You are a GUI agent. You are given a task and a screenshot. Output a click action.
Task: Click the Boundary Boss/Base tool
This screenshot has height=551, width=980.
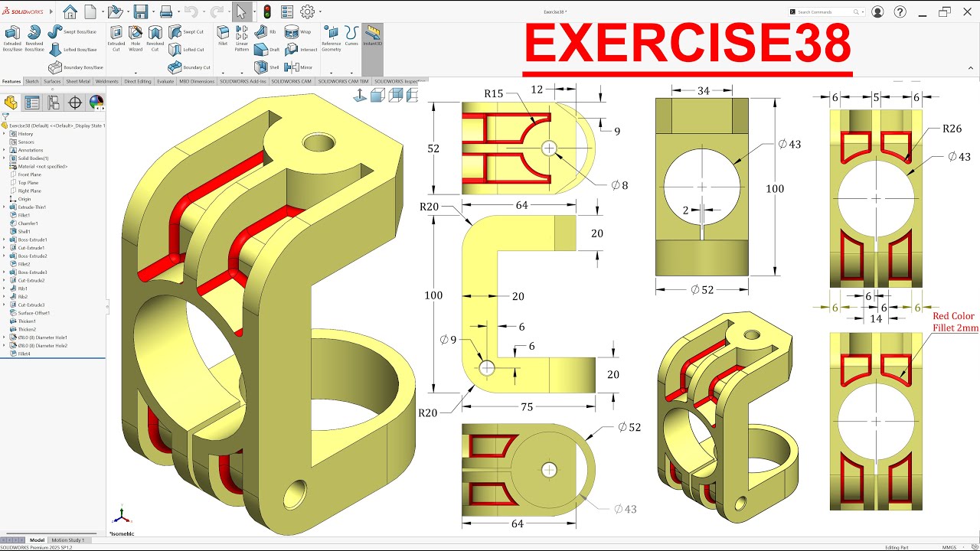[x=75, y=67]
